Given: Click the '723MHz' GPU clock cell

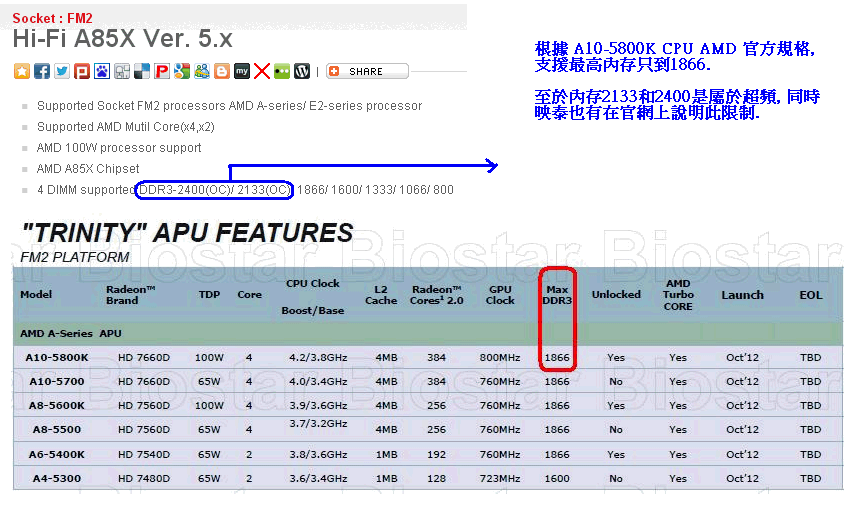Looking at the screenshot, I should click(x=500, y=479).
